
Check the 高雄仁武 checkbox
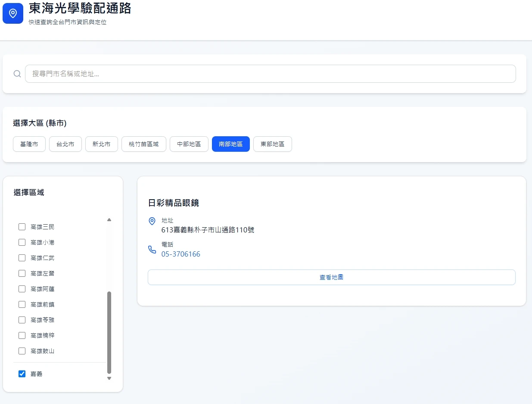[x=22, y=258]
